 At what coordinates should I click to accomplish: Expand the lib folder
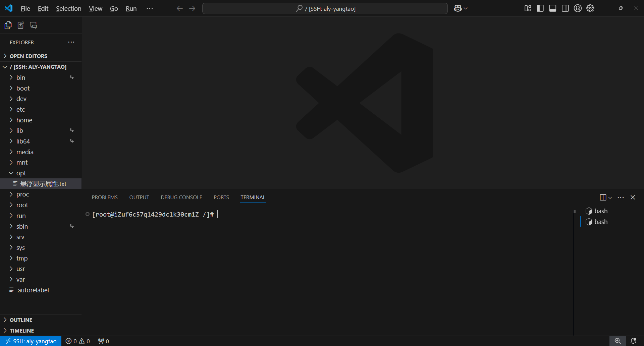[41, 130]
